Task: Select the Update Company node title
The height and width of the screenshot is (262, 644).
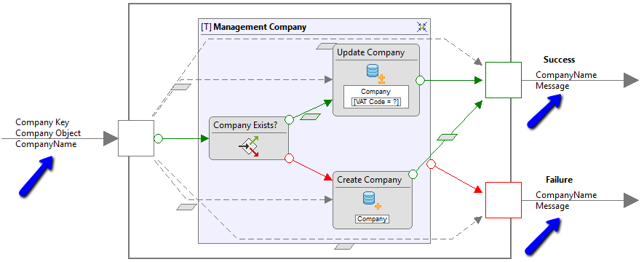Action: click(371, 52)
